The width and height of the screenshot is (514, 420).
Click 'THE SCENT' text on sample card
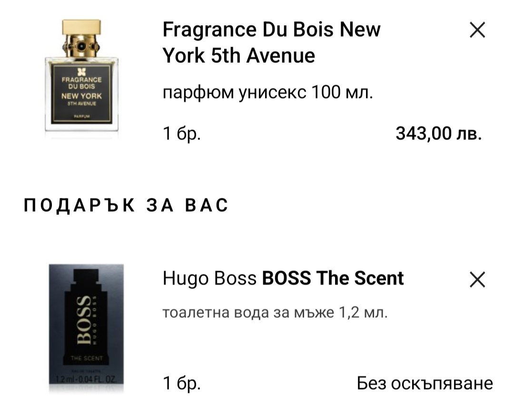click(87, 359)
